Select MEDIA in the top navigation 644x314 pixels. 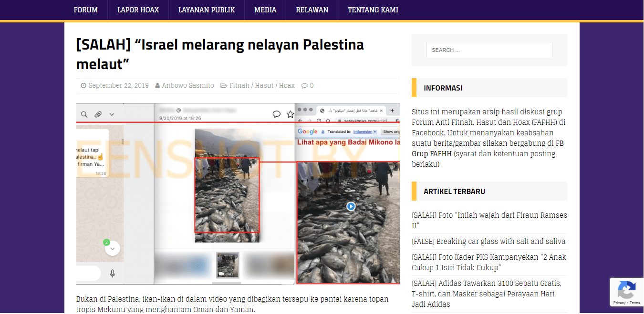point(265,10)
